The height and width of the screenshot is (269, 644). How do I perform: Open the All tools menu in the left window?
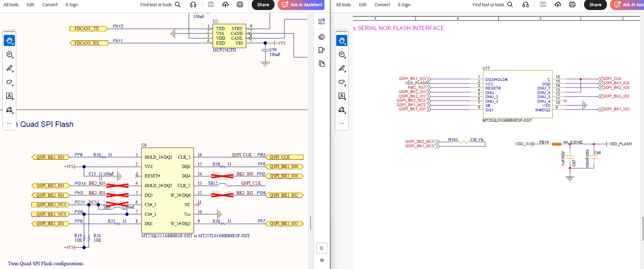(x=11, y=4)
